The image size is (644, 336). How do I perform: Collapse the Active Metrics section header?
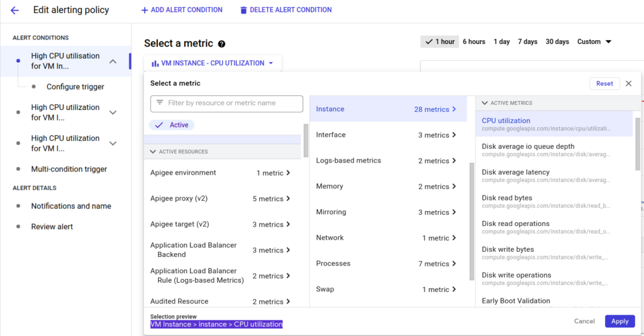pos(485,103)
